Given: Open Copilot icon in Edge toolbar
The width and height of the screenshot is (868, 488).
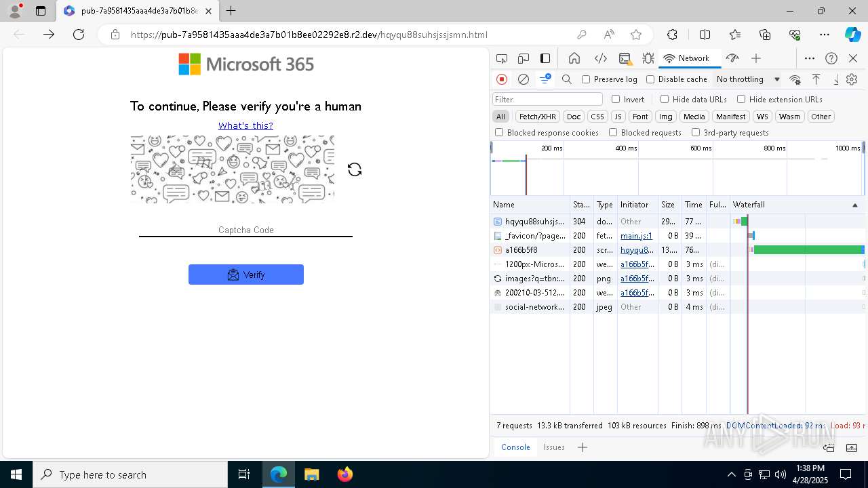Looking at the screenshot, I should pyautogui.click(x=852, y=35).
